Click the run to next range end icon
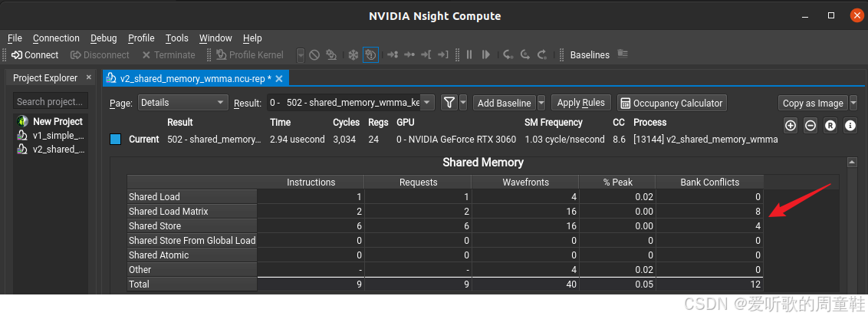Image resolution: width=868 pixels, height=319 pixels. point(443,55)
